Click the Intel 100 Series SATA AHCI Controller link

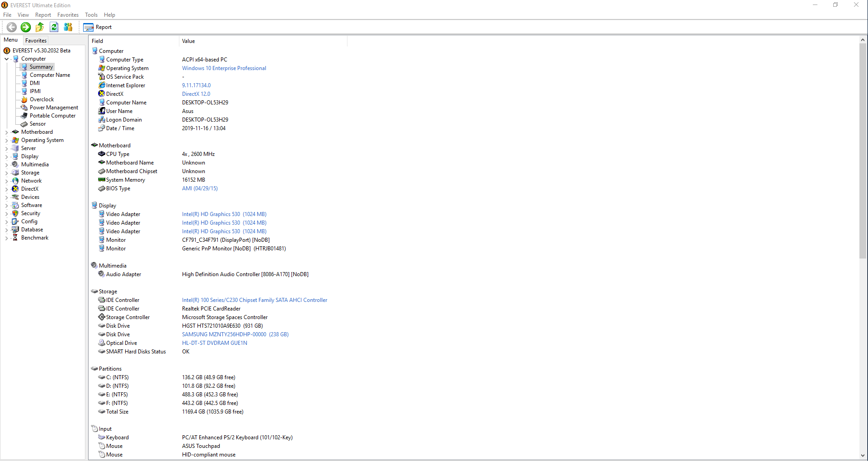click(x=254, y=300)
